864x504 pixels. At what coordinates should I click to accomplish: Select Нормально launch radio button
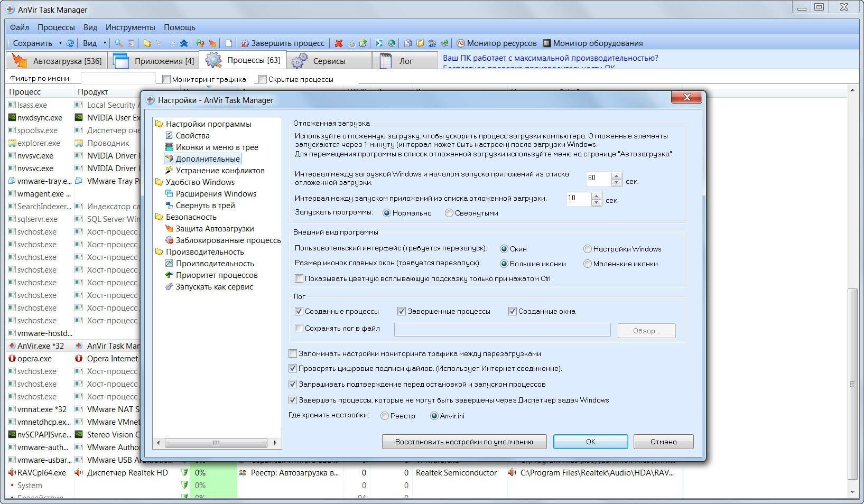tap(387, 213)
